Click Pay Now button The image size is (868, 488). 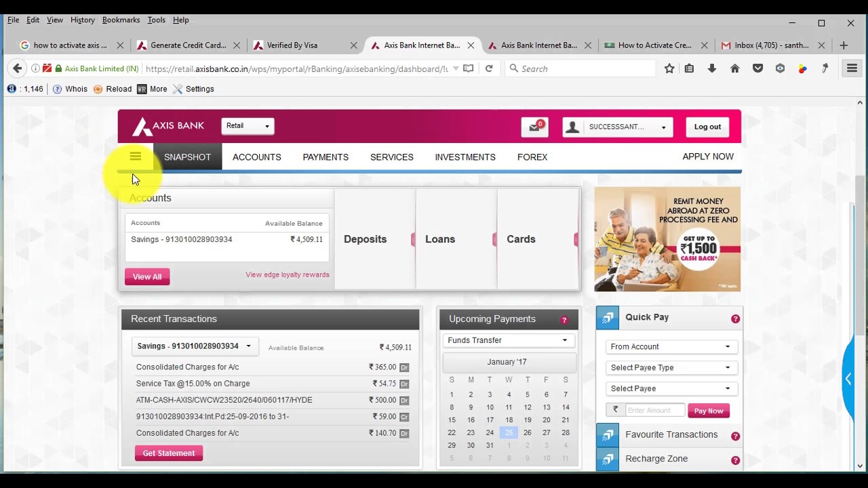tap(709, 411)
